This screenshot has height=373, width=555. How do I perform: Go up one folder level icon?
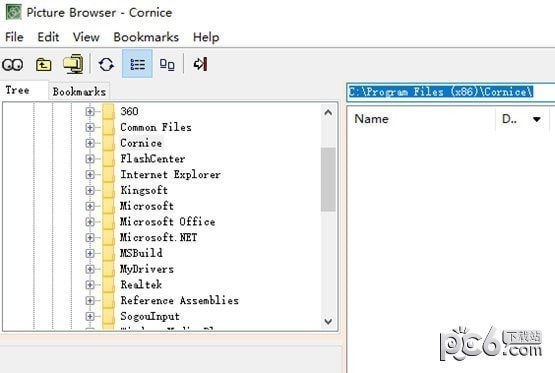43,65
